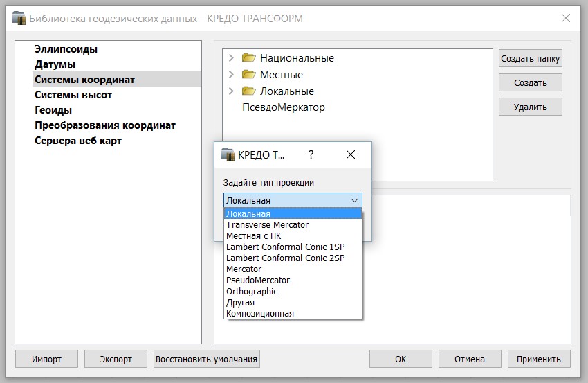Image resolution: width=588 pixels, height=383 pixels.
Task: Confirm with the OK button
Action: (x=401, y=359)
